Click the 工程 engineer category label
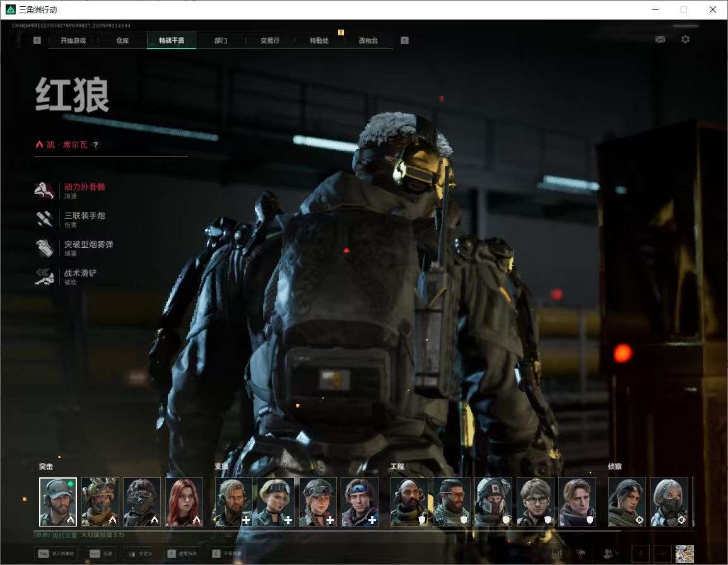 coord(397,467)
